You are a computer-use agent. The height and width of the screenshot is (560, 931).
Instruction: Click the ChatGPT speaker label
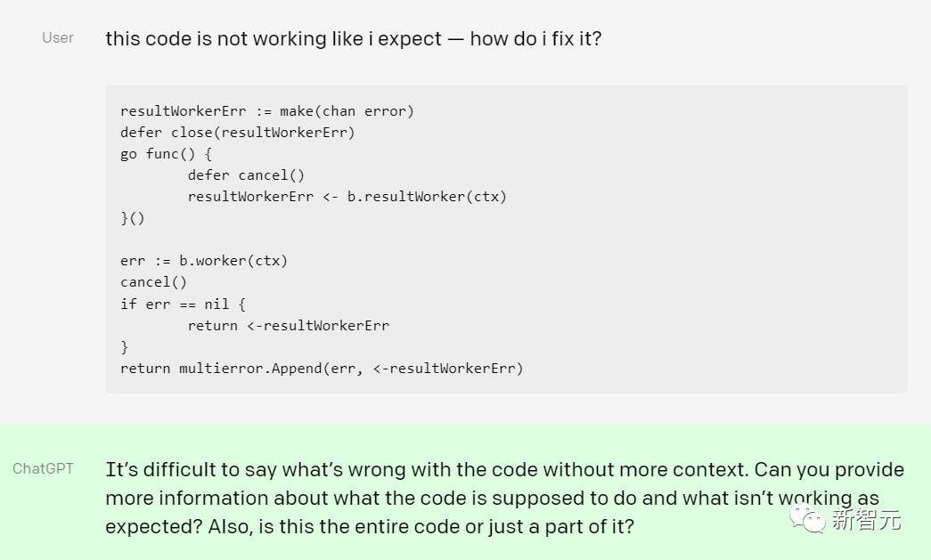pyautogui.click(x=43, y=469)
